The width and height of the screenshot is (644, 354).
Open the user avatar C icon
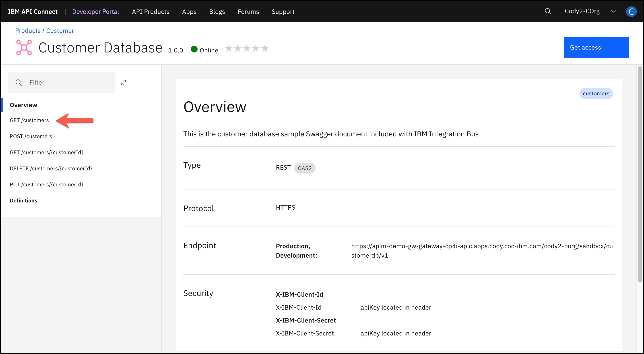pos(631,12)
